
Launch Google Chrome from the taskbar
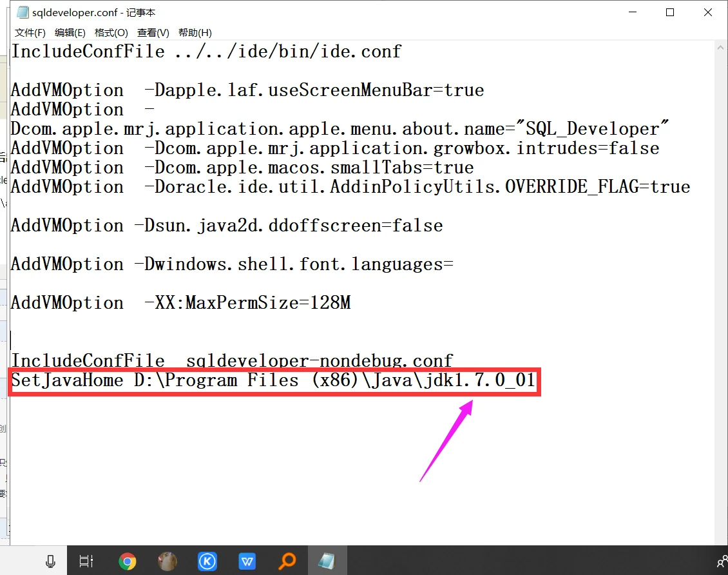tap(127, 561)
